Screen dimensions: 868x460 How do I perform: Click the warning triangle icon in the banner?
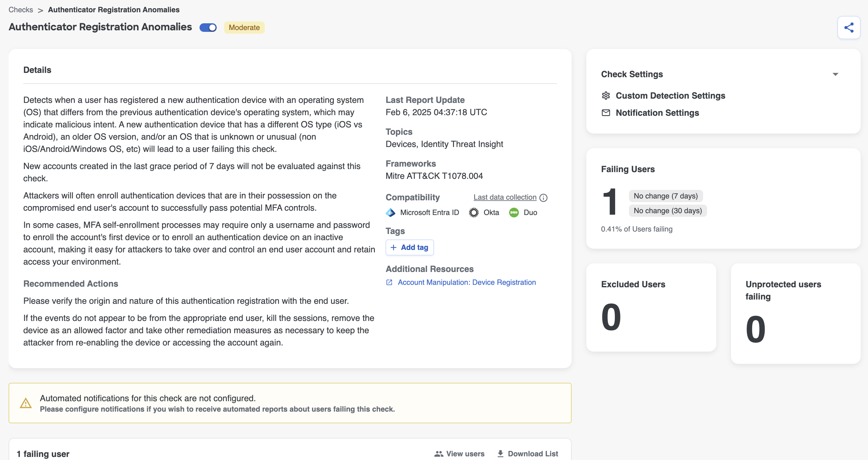tap(26, 403)
